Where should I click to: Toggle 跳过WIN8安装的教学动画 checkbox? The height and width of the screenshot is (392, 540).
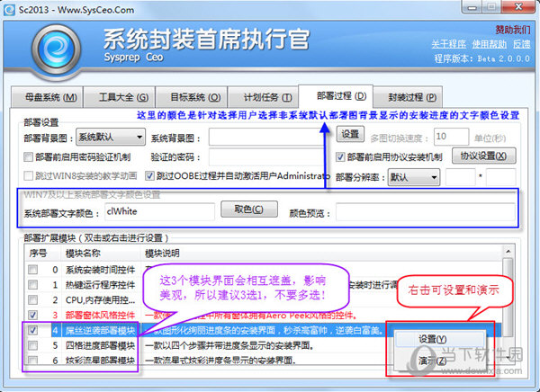point(28,176)
